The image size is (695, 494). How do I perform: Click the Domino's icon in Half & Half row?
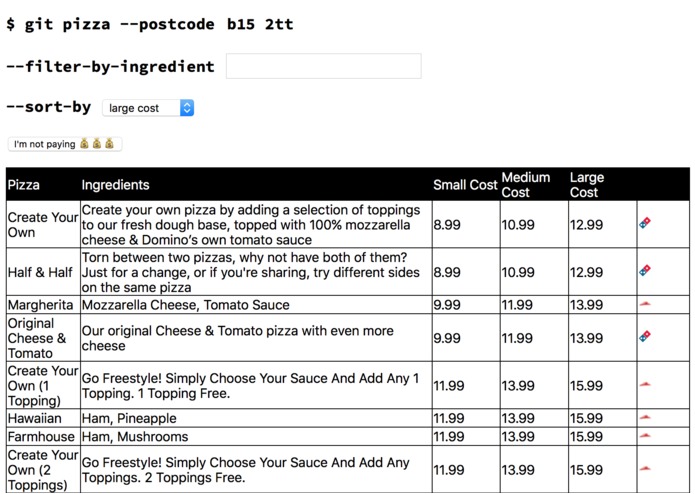click(x=645, y=270)
